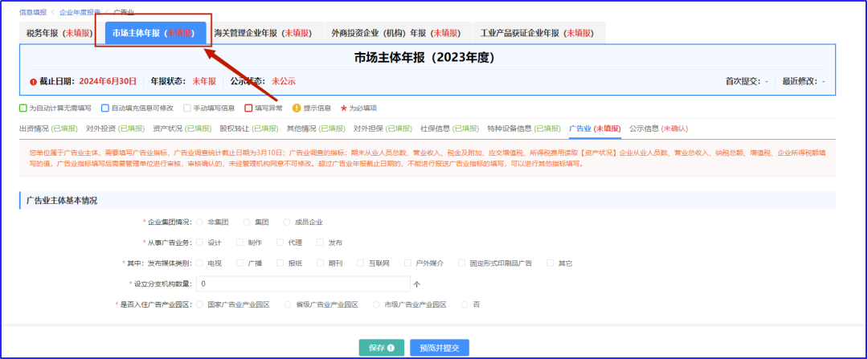Check 制作 advertising business box
This screenshot has width=868, height=359.
click(x=240, y=243)
